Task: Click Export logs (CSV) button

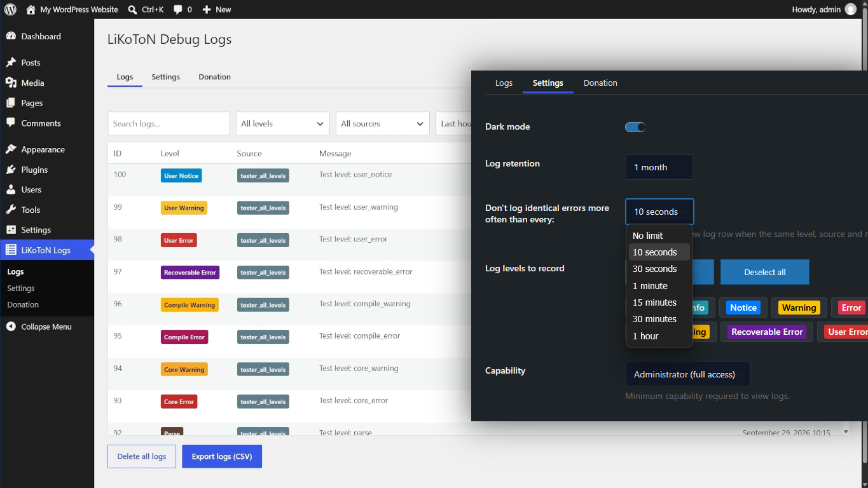Action: (222, 456)
